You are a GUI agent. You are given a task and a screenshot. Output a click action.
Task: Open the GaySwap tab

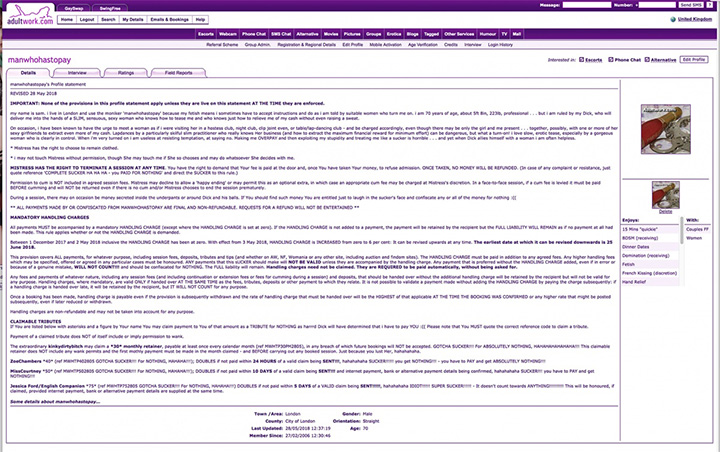[73, 8]
